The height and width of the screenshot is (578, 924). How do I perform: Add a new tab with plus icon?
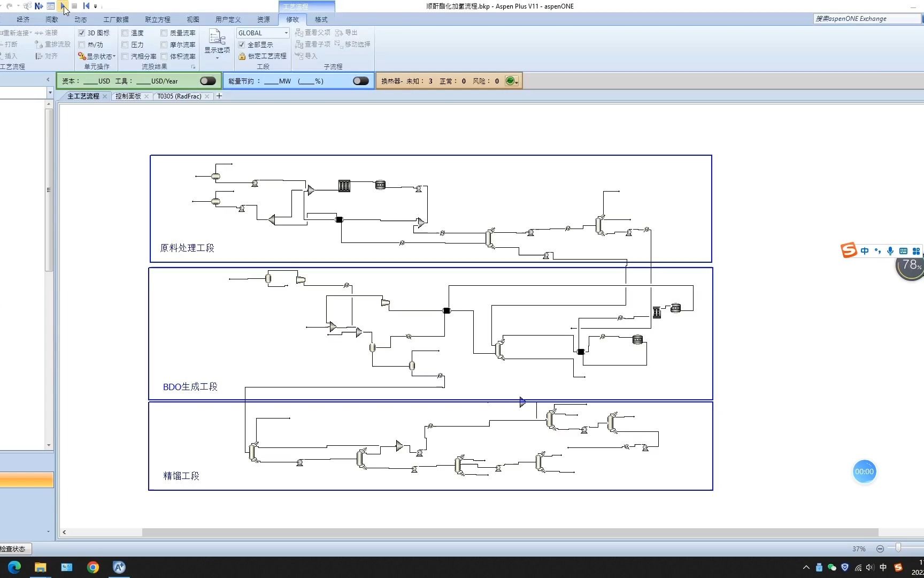(x=219, y=96)
